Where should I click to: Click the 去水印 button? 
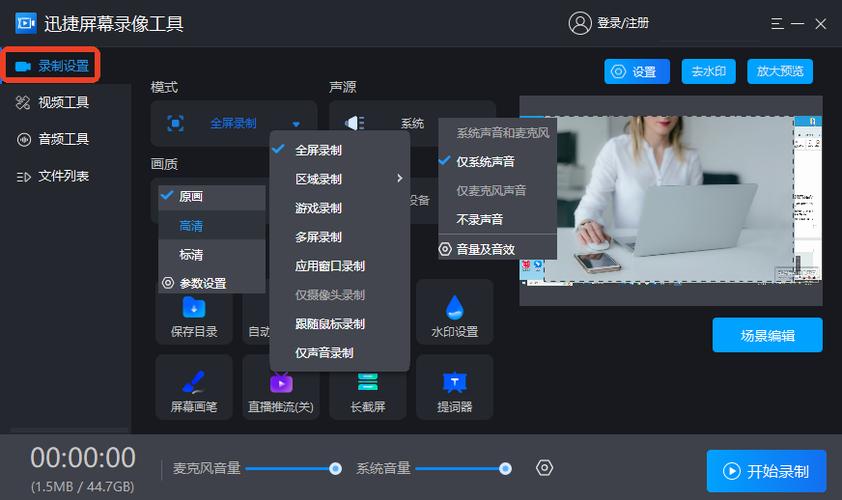coord(708,71)
